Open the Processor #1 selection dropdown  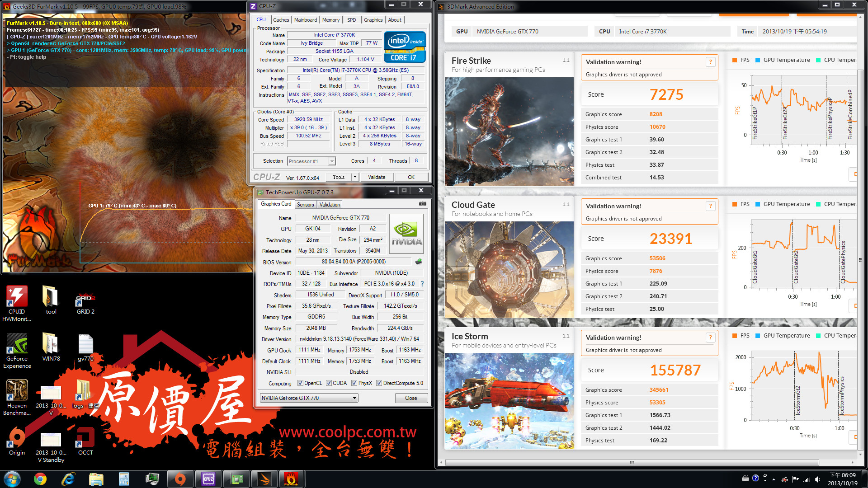click(311, 161)
